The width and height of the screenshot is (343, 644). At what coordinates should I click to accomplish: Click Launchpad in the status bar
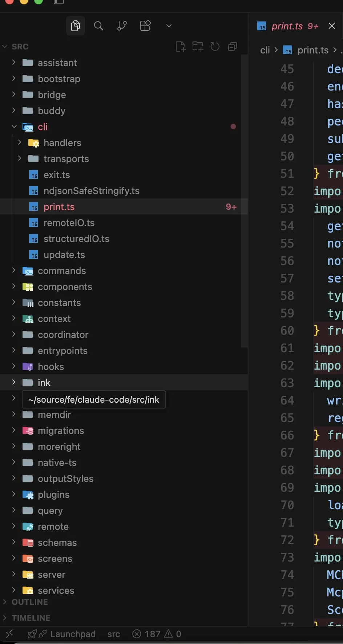click(x=73, y=634)
